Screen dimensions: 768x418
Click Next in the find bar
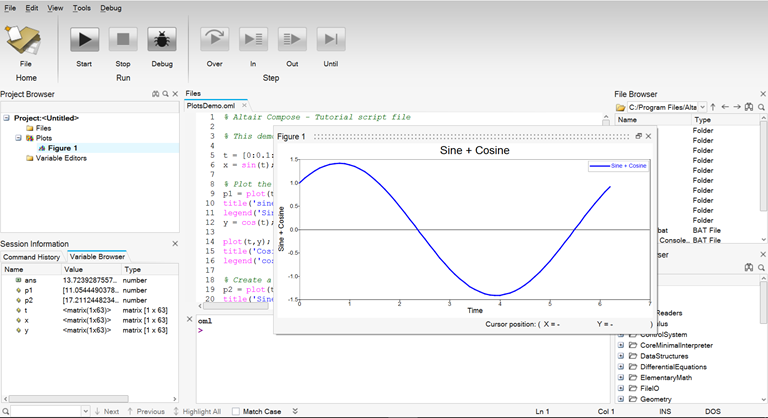coord(105,411)
